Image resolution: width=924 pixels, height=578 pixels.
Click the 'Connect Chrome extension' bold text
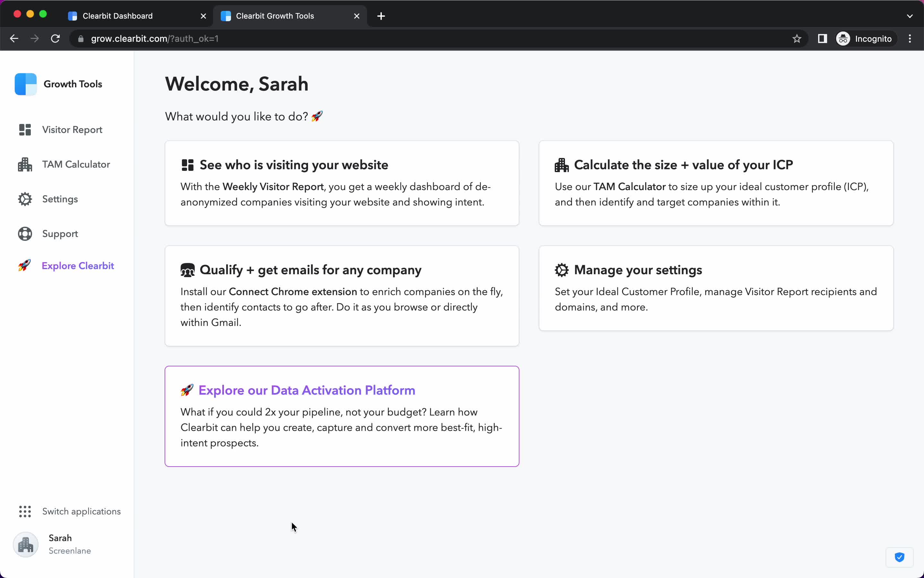293,292
